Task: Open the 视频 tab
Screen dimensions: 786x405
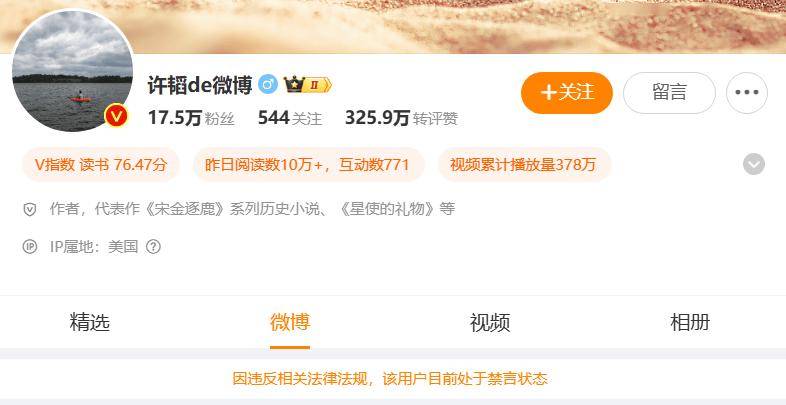Action: (x=490, y=322)
